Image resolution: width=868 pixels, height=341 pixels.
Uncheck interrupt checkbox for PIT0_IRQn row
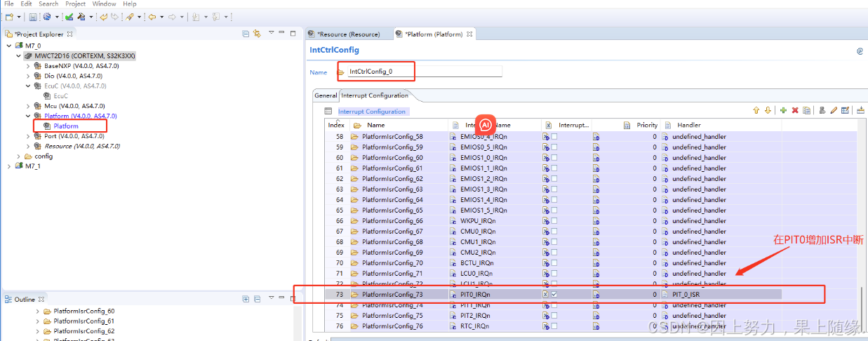pyautogui.click(x=554, y=295)
